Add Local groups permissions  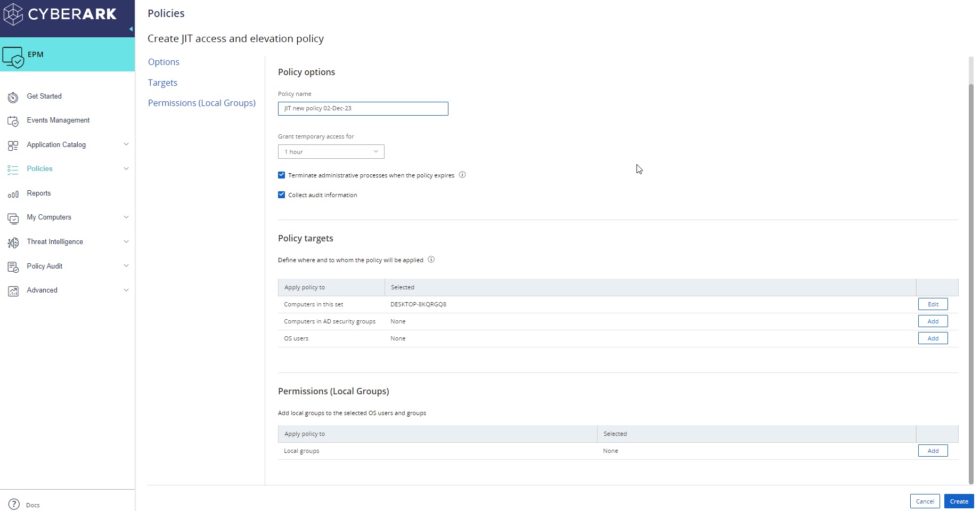pos(933,451)
